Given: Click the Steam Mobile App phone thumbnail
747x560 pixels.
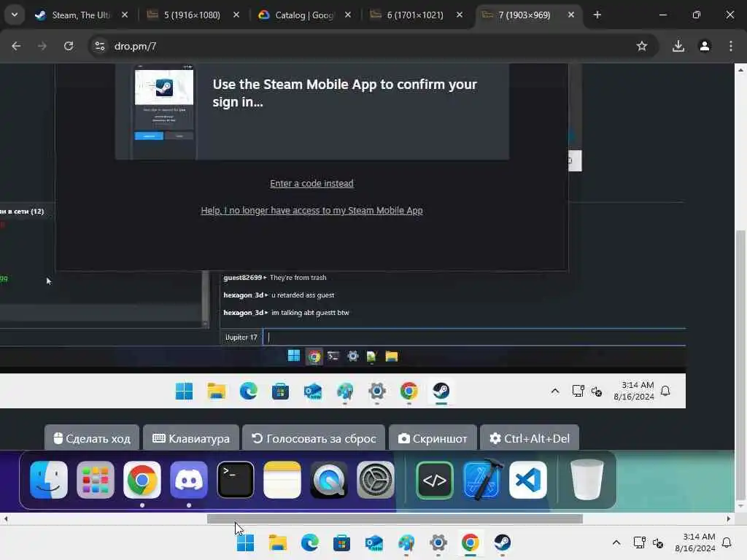Looking at the screenshot, I should 164,112.
